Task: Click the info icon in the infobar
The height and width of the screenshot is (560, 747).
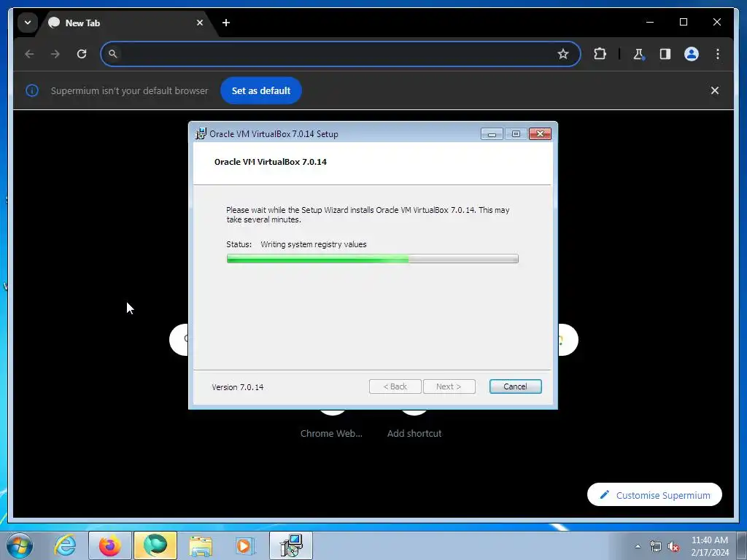Action: pyautogui.click(x=32, y=90)
